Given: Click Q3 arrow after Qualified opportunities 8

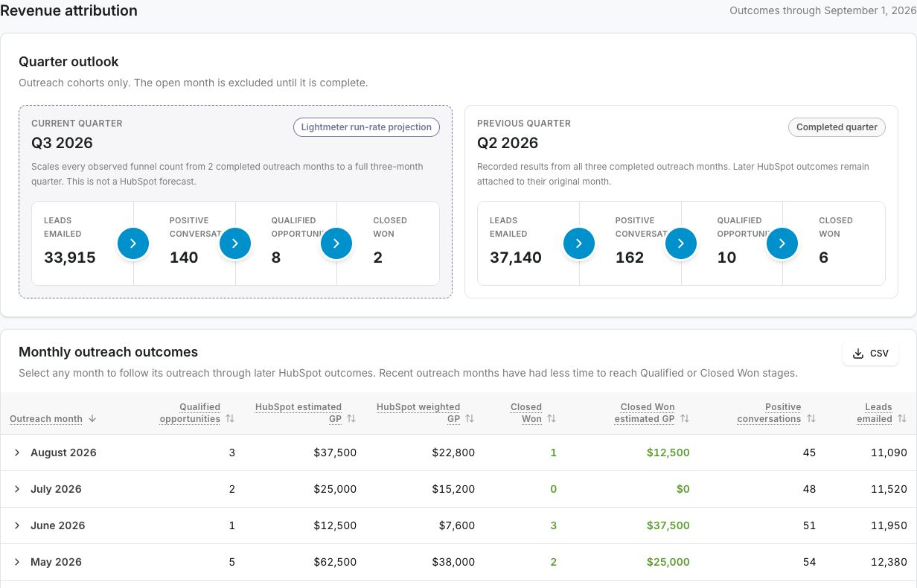Looking at the screenshot, I should point(336,243).
